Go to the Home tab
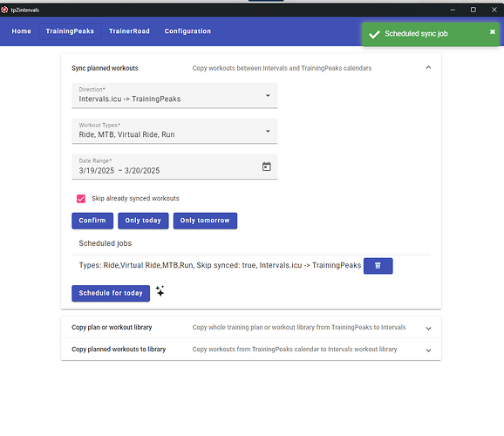The width and height of the screenshot is (504, 436). pos(21,31)
